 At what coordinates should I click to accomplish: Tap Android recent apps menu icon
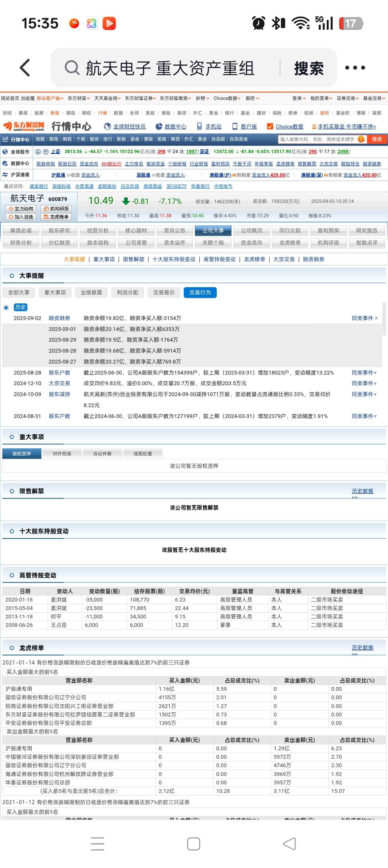click(97, 844)
